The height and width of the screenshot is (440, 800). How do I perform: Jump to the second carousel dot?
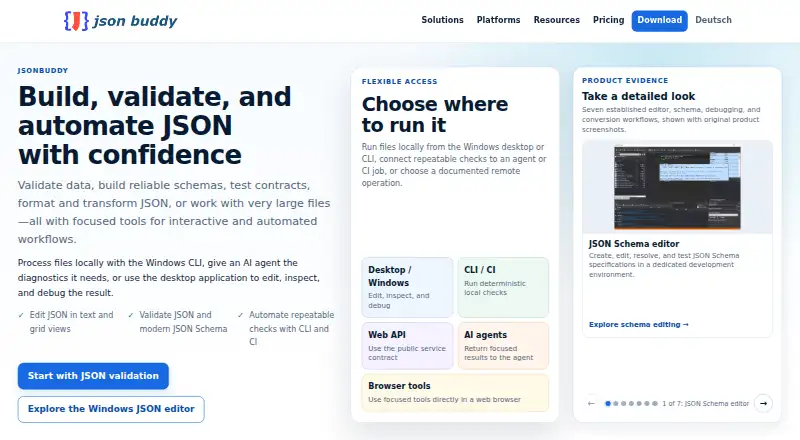pos(616,403)
